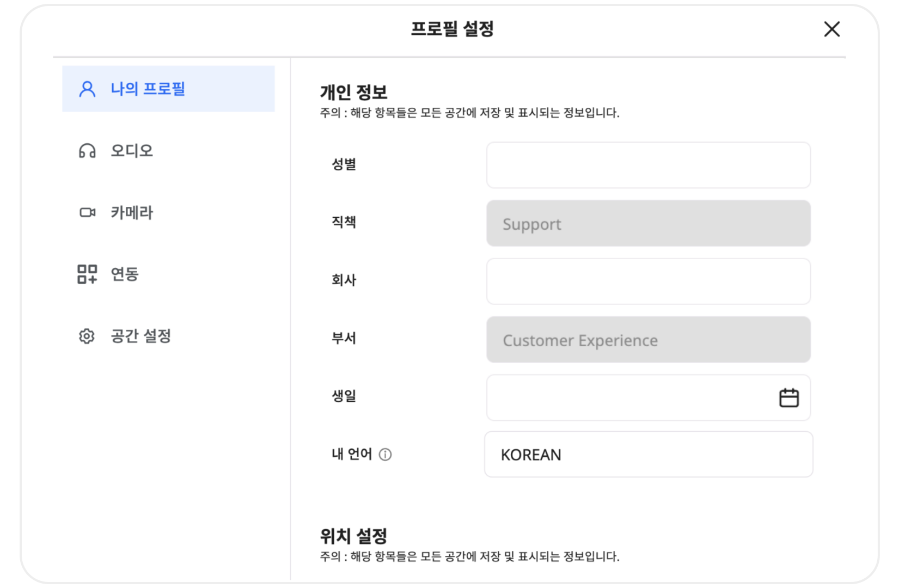Open the 내 언어 dropdown showing KOREAN
This screenshot has width=899, height=588.
coord(649,455)
